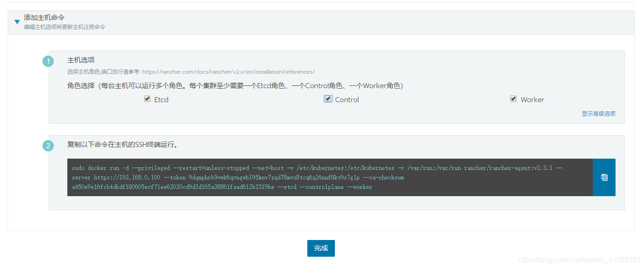Click the Control label text

(347, 99)
